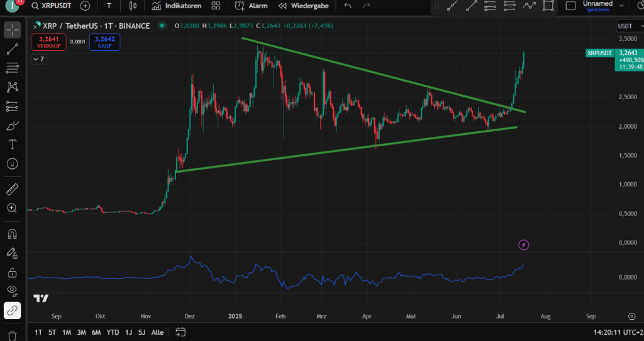Open the Alarm creation dialog
This screenshot has width=644, height=341.
252,6
